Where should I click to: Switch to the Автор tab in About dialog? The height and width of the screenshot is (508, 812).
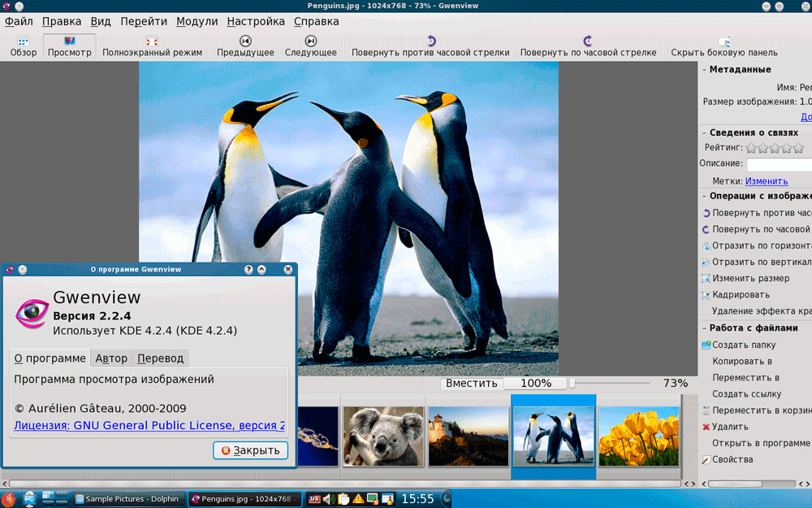[x=111, y=358]
